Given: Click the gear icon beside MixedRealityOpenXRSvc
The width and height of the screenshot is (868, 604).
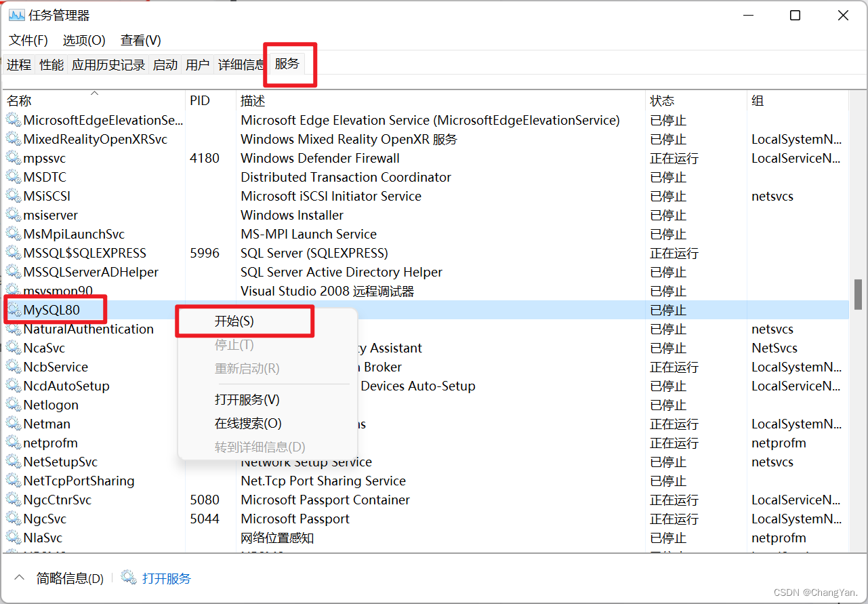Looking at the screenshot, I should coord(14,140).
